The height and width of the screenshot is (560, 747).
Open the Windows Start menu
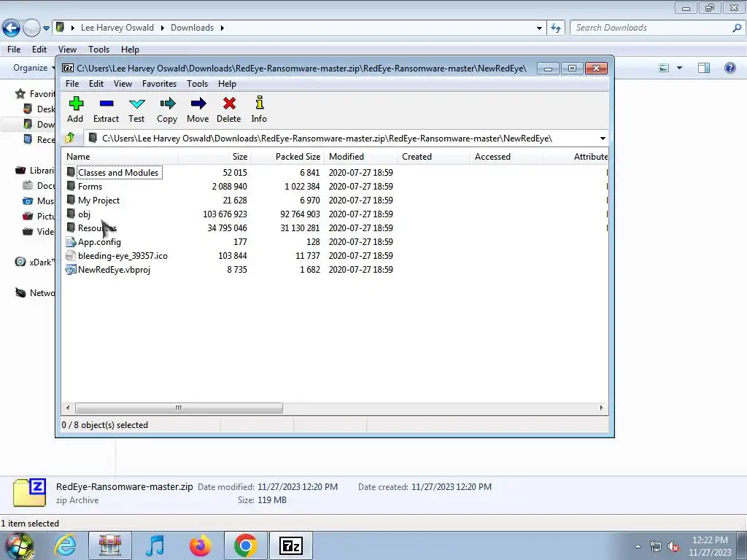(x=19, y=546)
